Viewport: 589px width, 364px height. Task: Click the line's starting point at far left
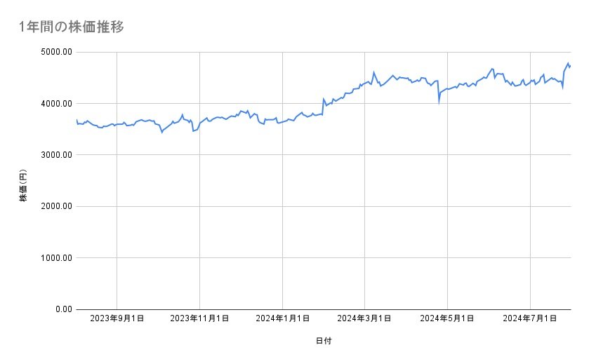pyautogui.click(x=77, y=120)
